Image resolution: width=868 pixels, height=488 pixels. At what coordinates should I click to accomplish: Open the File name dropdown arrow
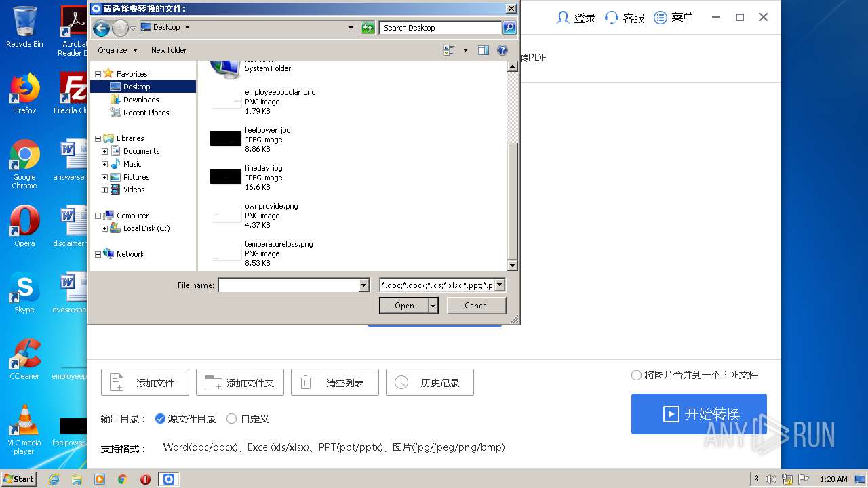(x=364, y=285)
